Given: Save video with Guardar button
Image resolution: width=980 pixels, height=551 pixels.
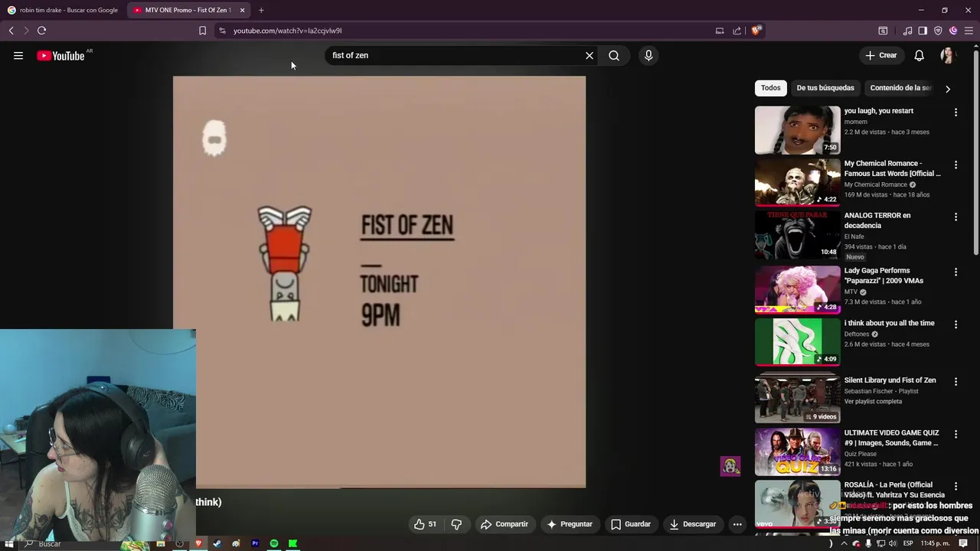Looking at the screenshot, I should click(631, 524).
